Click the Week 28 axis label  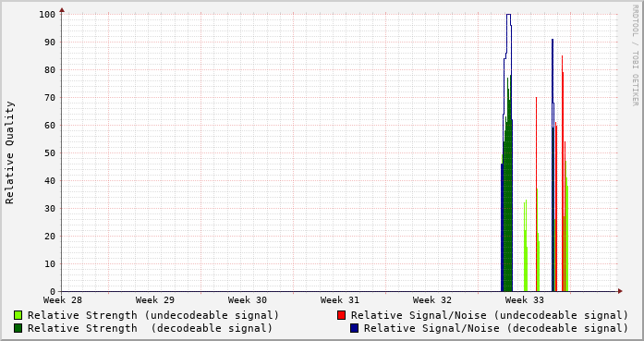click(x=63, y=300)
